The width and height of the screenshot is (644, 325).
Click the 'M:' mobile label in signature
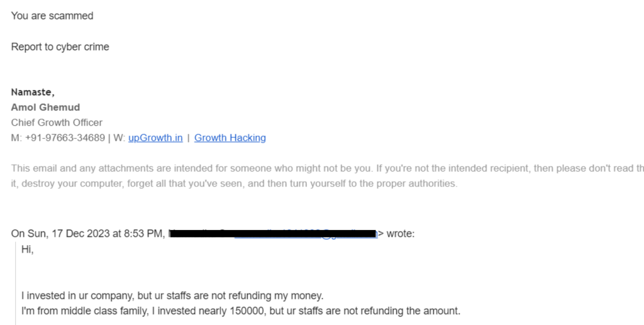pos(16,138)
